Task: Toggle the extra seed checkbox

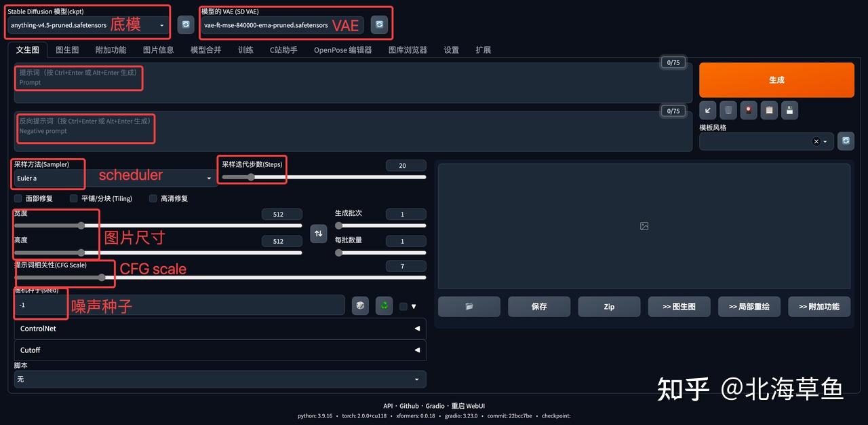Action: point(403,306)
